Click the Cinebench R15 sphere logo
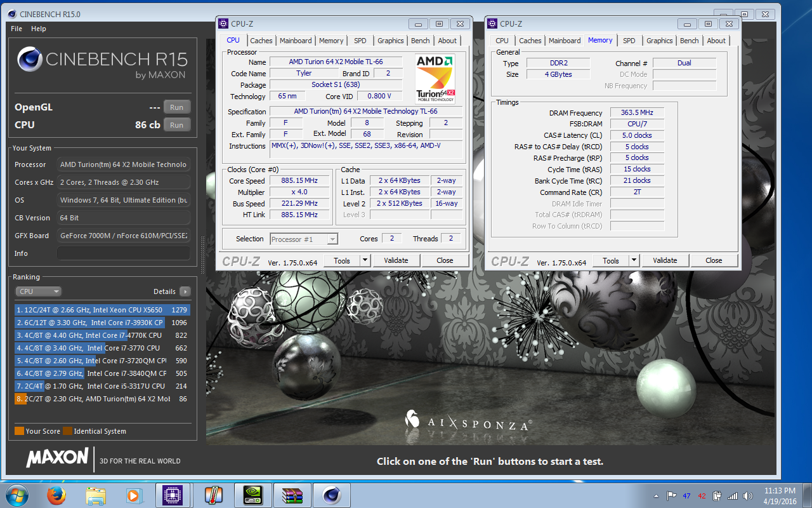The height and width of the screenshot is (508, 812). (x=29, y=60)
